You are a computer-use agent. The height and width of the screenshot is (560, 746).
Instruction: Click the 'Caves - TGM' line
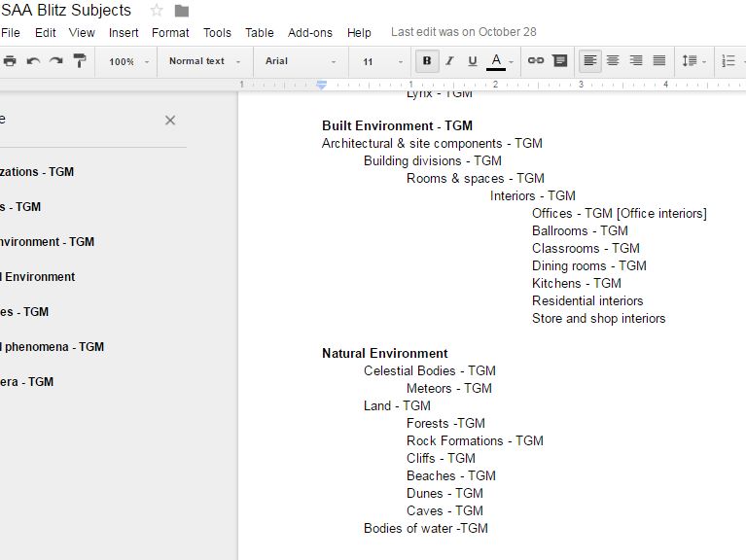(x=444, y=510)
